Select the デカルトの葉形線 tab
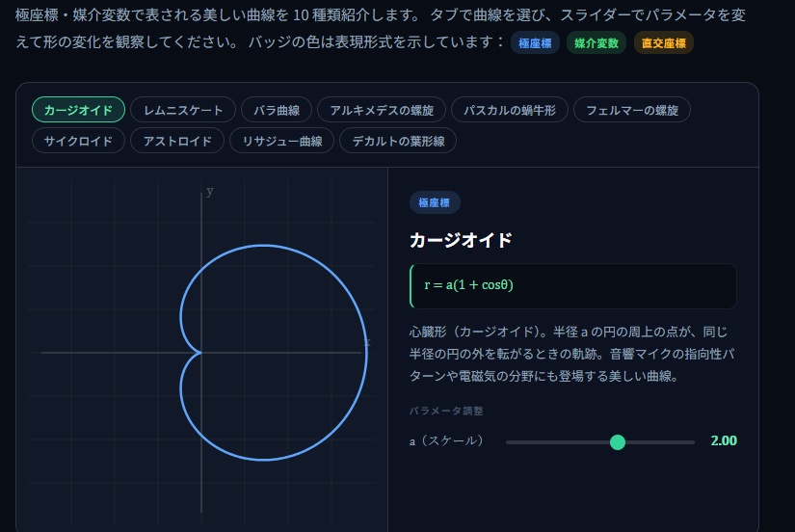The image size is (795, 532). (398, 141)
